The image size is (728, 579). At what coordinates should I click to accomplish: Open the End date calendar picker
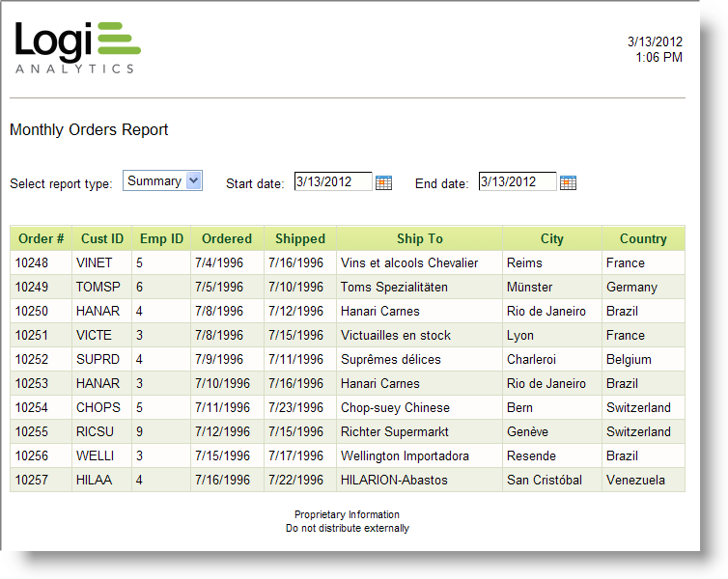click(x=568, y=182)
